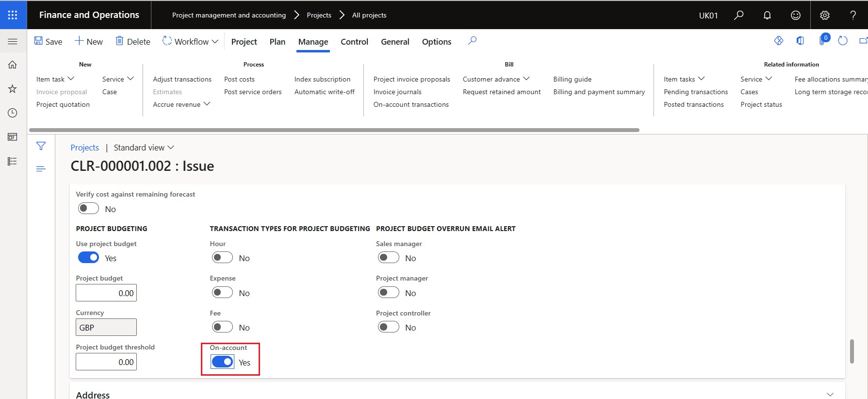Open in new window icon
This screenshot has height=399, width=868.
point(863,41)
